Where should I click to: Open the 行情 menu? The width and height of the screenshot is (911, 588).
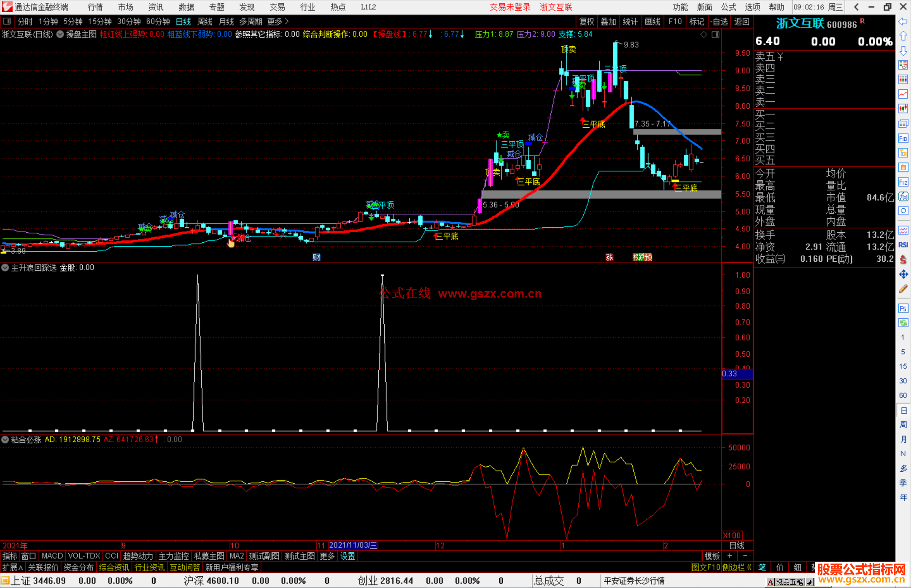point(95,7)
